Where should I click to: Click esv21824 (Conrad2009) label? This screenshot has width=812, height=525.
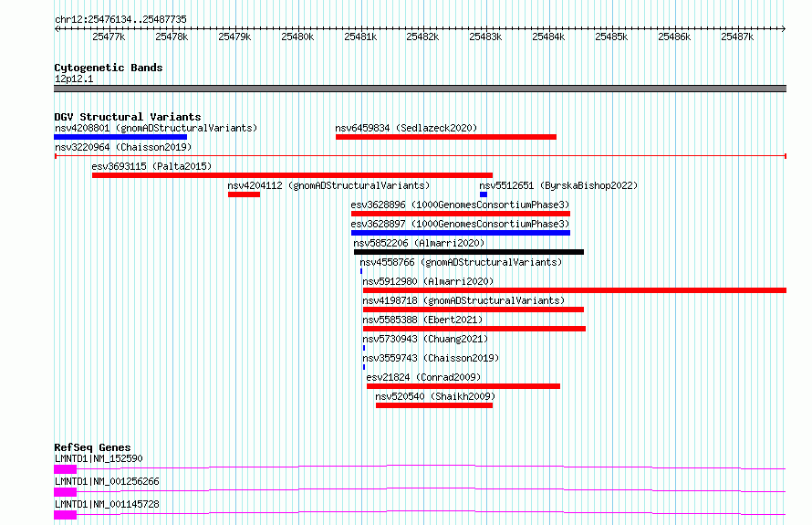[423, 377]
